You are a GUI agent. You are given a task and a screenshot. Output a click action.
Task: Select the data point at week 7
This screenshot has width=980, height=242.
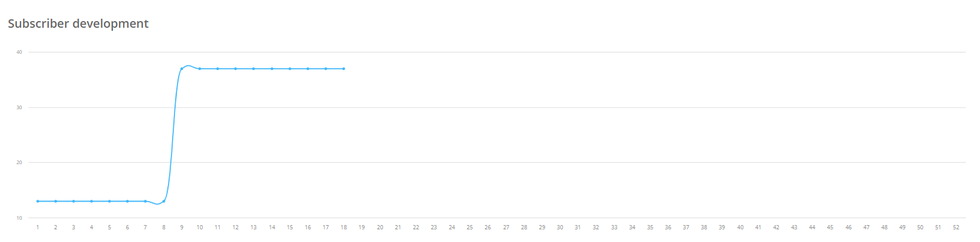pos(146,201)
